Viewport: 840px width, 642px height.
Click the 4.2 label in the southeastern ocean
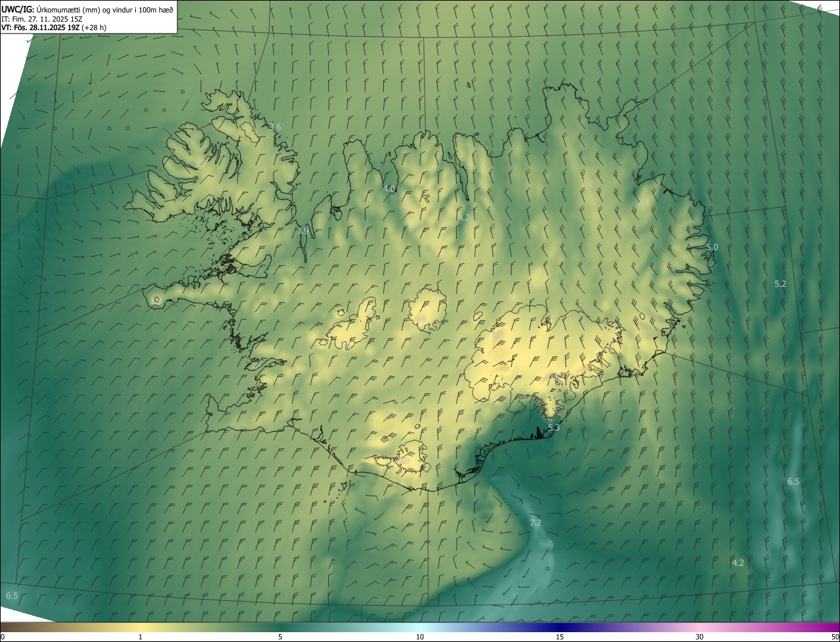click(738, 563)
